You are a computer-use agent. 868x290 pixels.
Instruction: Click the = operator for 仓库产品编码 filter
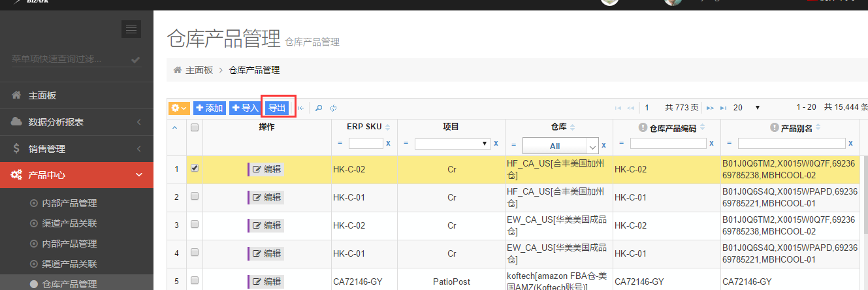[x=621, y=143]
